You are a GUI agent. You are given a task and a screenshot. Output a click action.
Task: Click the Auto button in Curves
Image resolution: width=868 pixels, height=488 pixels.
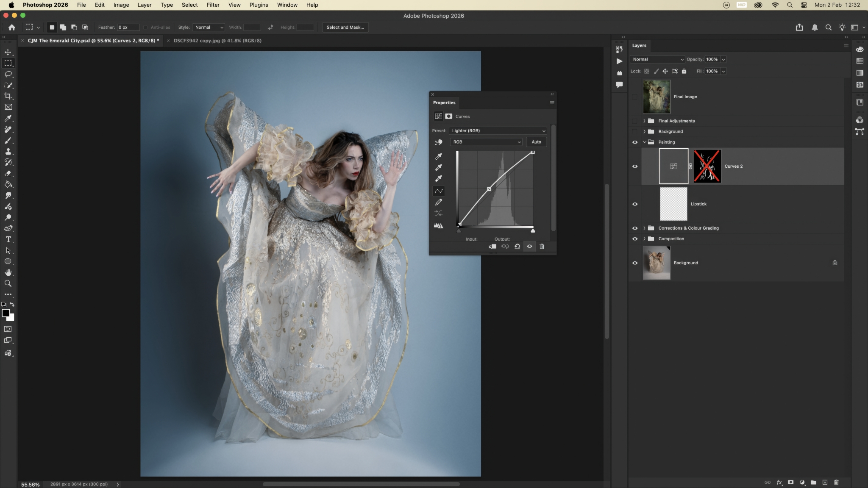pyautogui.click(x=536, y=142)
